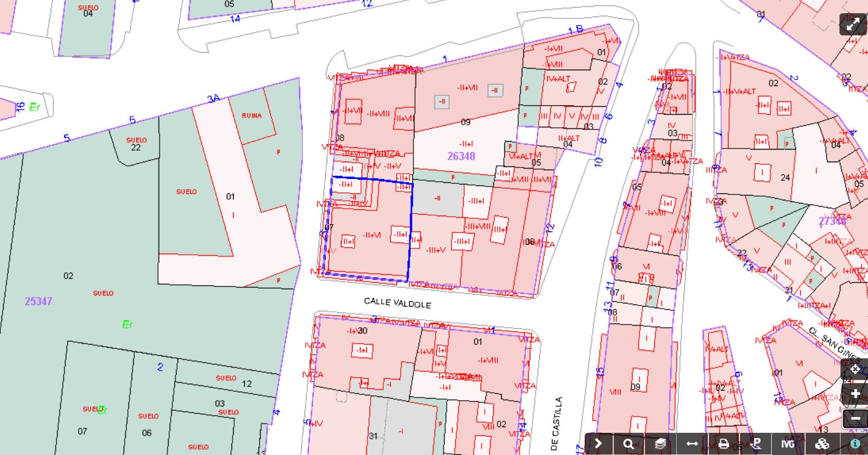
Task: Select the distance measurement tool
Action: 692,444
